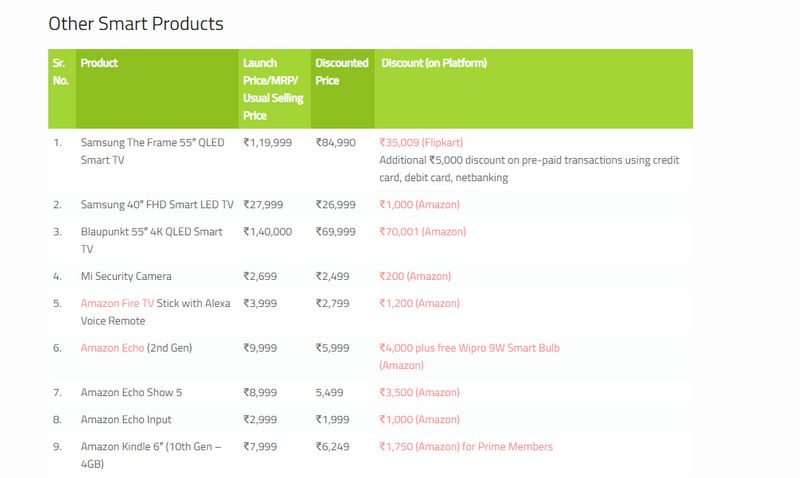Screen dimensions: 800x478
Task: Open the ₹3,500 (Amazon) Echo Show 5 link
Action: [419, 393]
